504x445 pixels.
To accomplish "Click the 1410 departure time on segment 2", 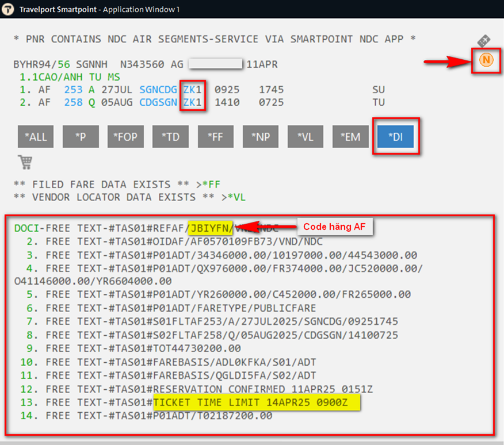I will point(227,102).
